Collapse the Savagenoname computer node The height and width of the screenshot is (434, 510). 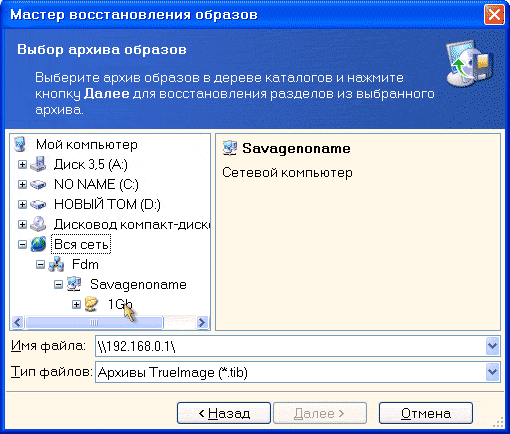(58, 285)
